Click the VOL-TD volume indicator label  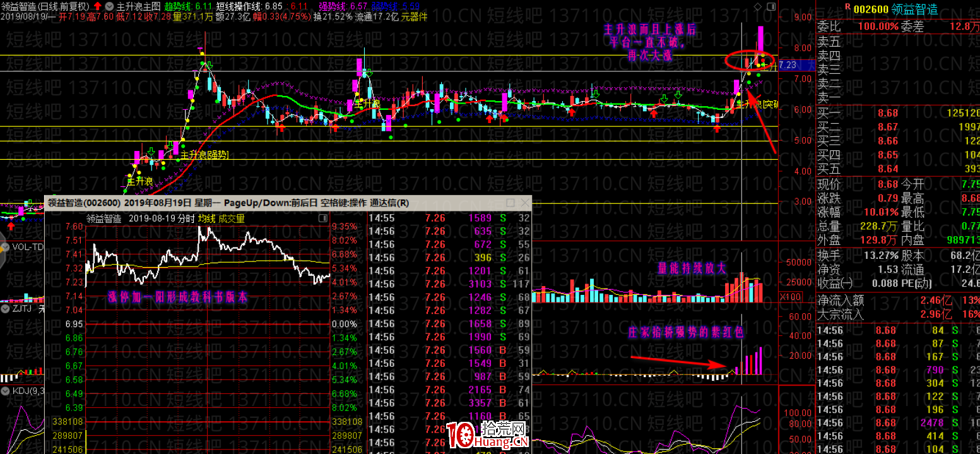pyautogui.click(x=28, y=247)
